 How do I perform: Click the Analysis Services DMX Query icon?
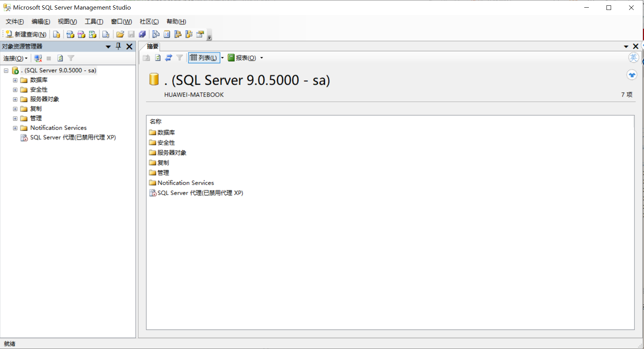click(x=81, y=34)
